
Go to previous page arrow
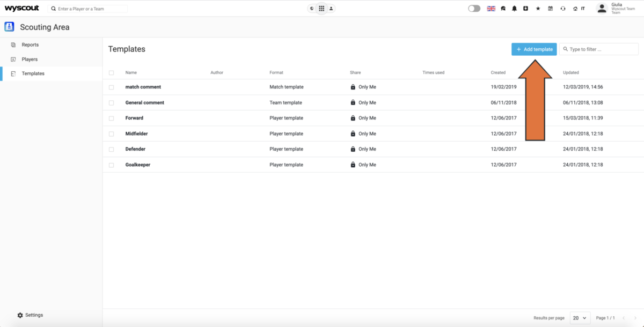pos(625,318)
